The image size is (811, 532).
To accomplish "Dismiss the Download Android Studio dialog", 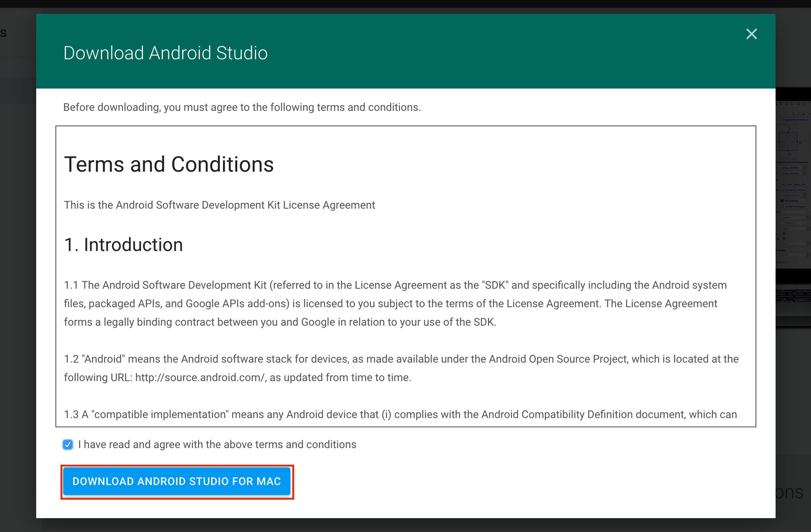I will pos(751,34).
